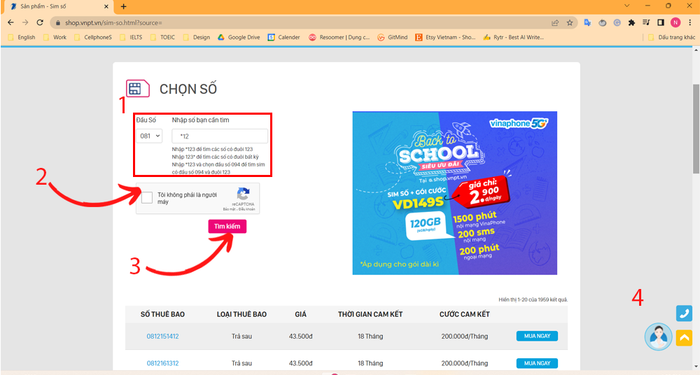The height and width of the screenshot is (375, 700).
Task: Open phone number 0812161312
Action: click(162, 363)
